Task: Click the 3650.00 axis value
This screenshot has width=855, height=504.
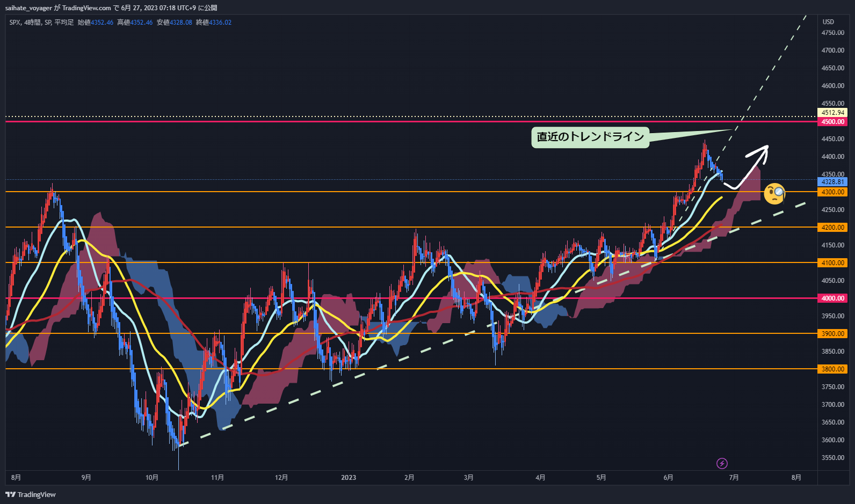Action: click(833, 422)
